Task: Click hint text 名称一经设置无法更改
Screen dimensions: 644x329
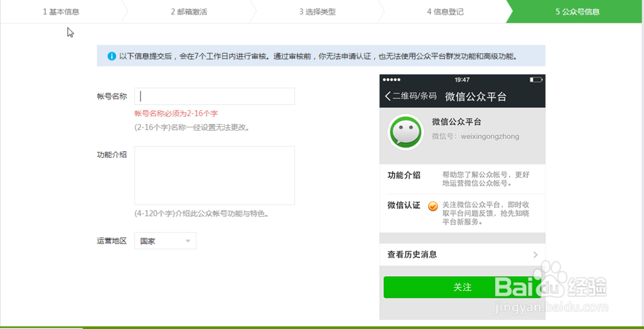Action: click(x=192, y=127)
